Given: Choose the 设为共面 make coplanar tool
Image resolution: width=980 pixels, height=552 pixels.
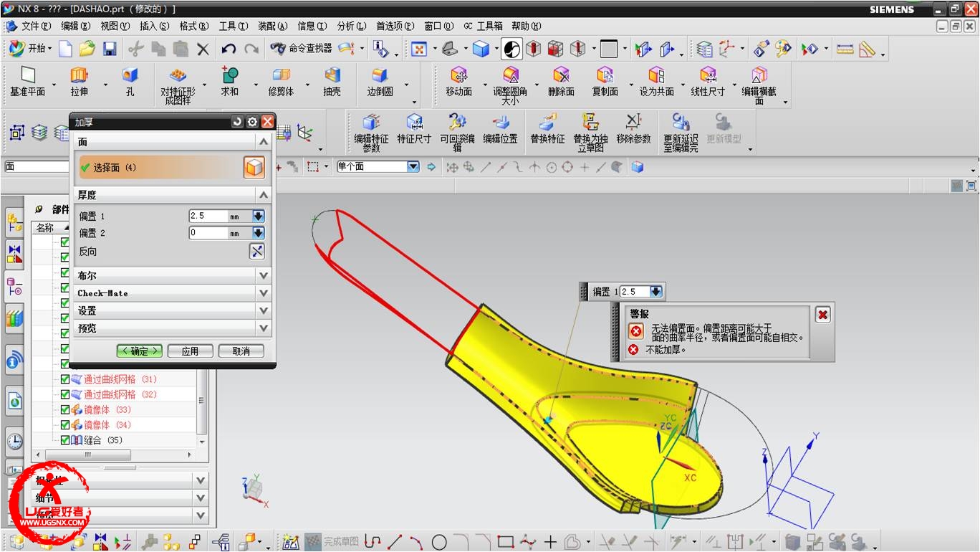Looking at the screenshot, I should pyautogui.click(x=656, y=82).
